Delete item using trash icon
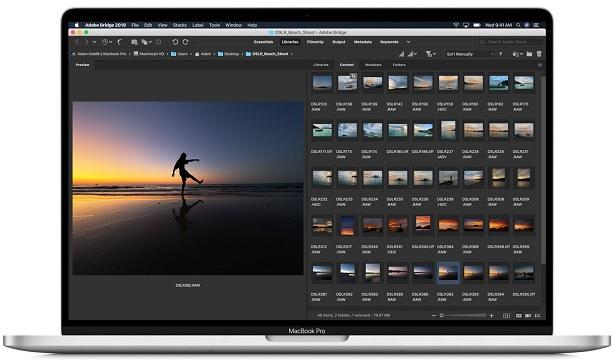The height and width of the screenshot is (361, 615). click(539, 54)
